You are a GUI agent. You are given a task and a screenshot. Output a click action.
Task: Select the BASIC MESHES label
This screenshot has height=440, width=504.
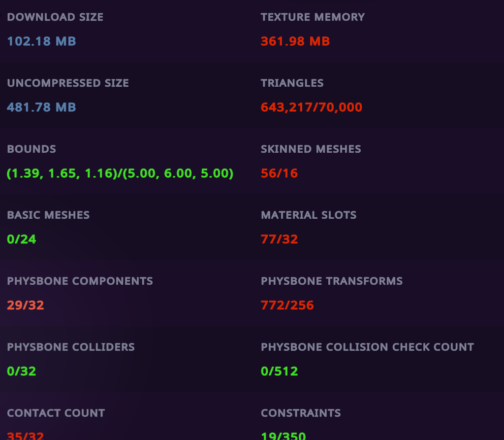[48, 215]
